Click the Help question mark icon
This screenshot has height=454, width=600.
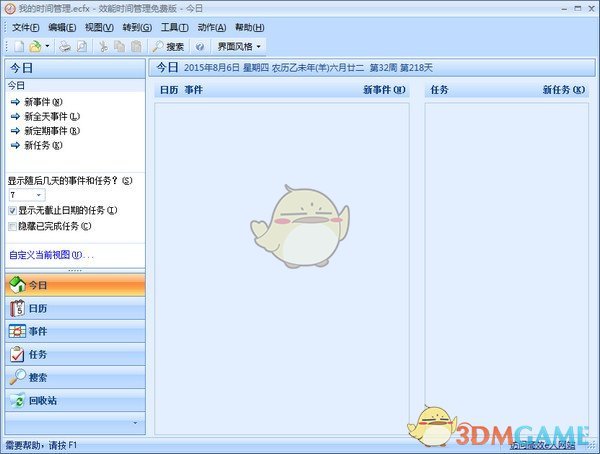coord(200,47)
